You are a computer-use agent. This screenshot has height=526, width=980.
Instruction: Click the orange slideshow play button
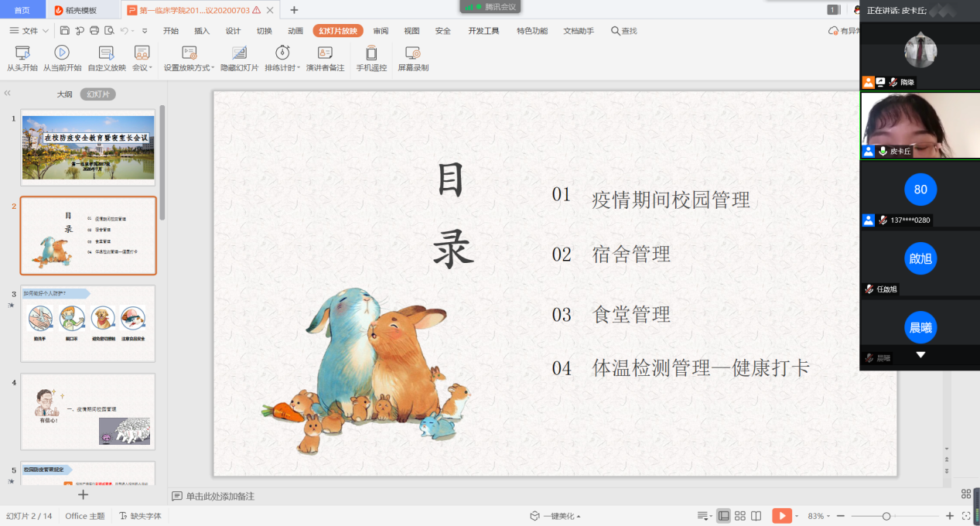pyautogui.click(x=782, y=516)
